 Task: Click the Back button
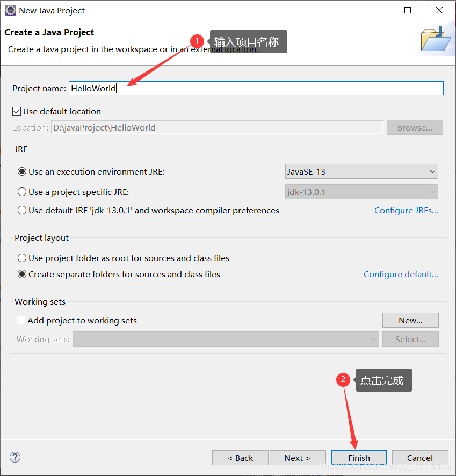[x=240, y=458]
